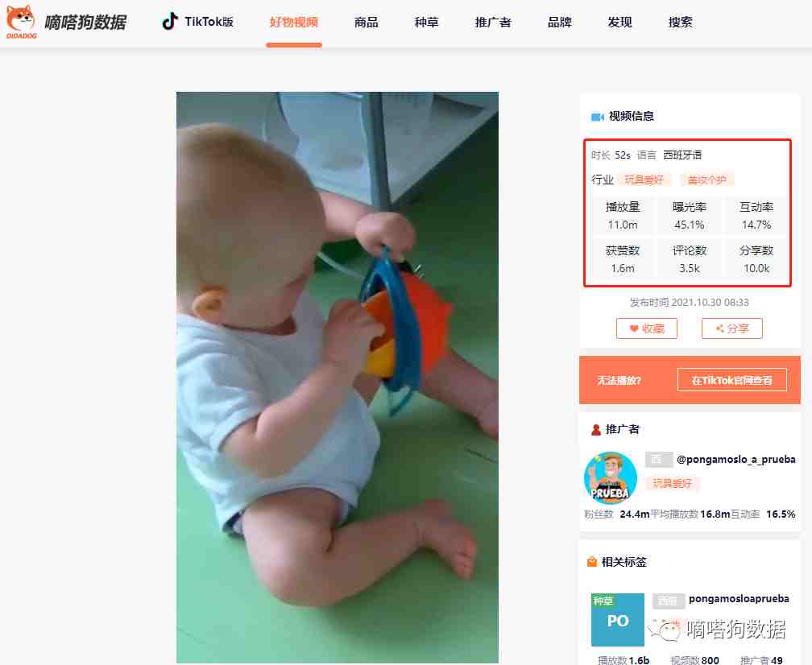Open the PRUEBA promoter avatar
This screenshot has height=665, width=812.
coord(611,477)
